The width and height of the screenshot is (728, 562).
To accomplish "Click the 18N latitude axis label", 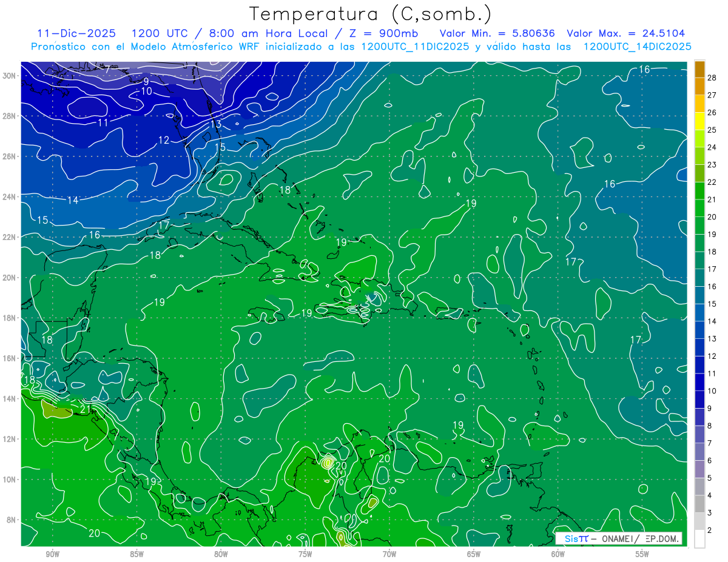I will [x=10, y=318].
